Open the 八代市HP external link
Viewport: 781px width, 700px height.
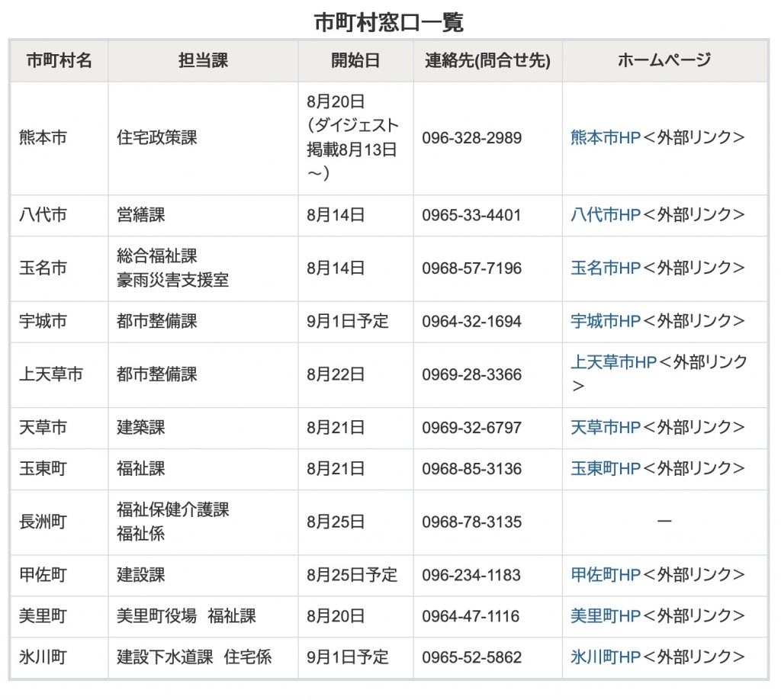605,215
